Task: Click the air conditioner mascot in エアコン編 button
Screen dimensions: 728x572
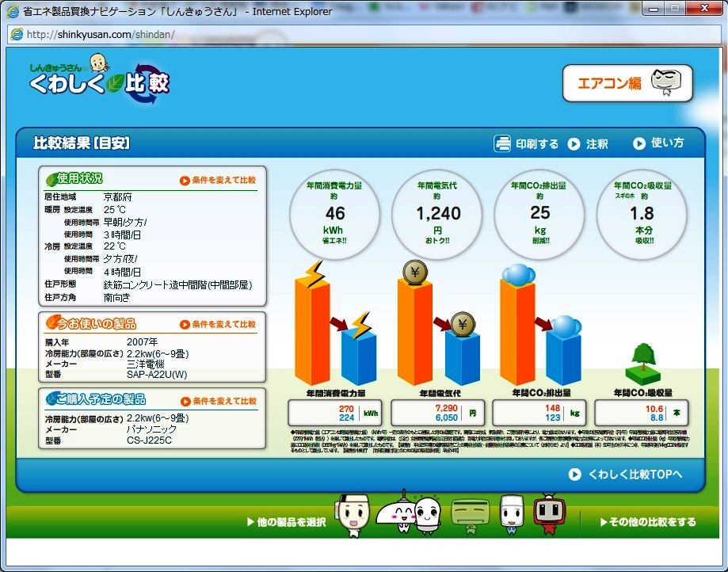Action: coord(666,82)
